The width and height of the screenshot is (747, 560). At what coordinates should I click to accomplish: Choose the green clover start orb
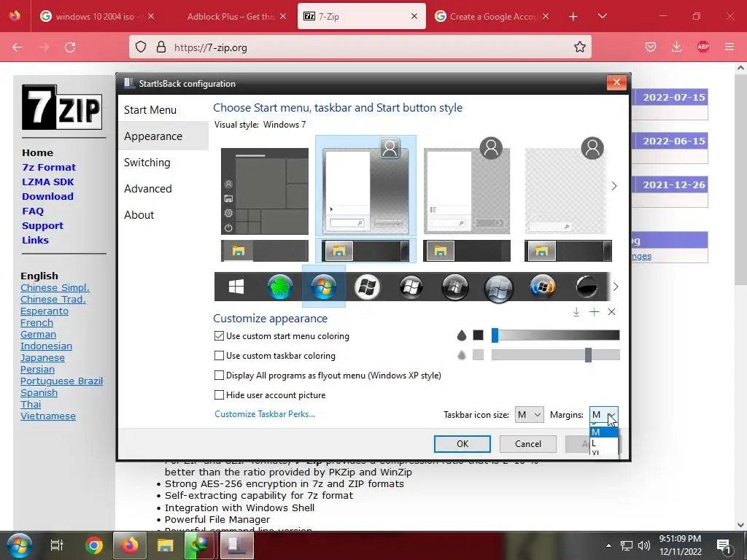pos(280,287)
